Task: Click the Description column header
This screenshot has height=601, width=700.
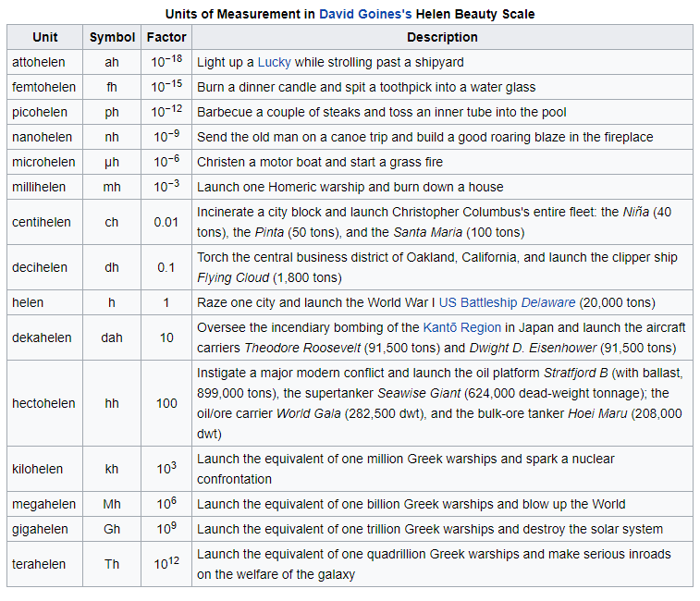Action: click(x=442, y=37)
